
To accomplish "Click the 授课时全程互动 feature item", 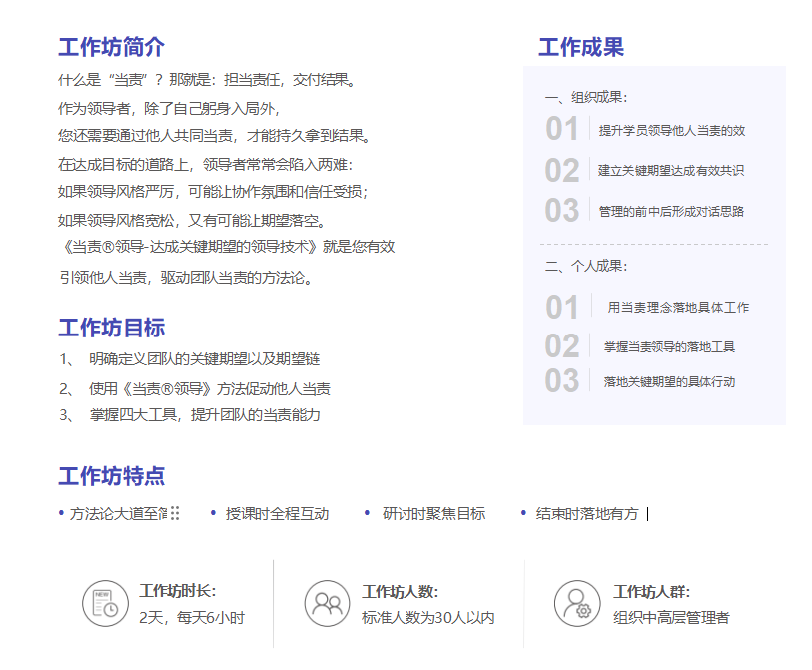I will coord(277,514).
